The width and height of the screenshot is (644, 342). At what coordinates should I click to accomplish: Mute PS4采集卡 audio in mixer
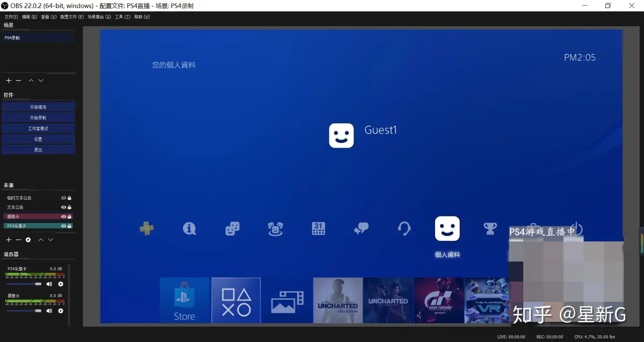(49, 284)
